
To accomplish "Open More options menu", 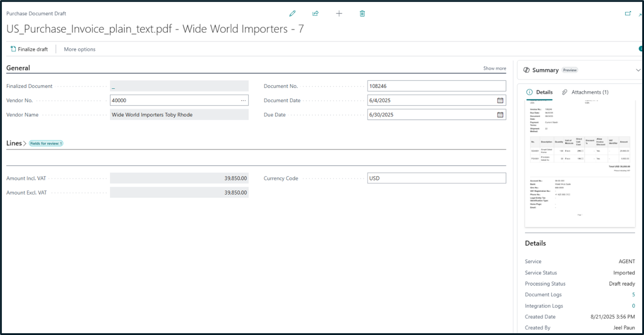I will pyautogui.click(x=80, y=49).
